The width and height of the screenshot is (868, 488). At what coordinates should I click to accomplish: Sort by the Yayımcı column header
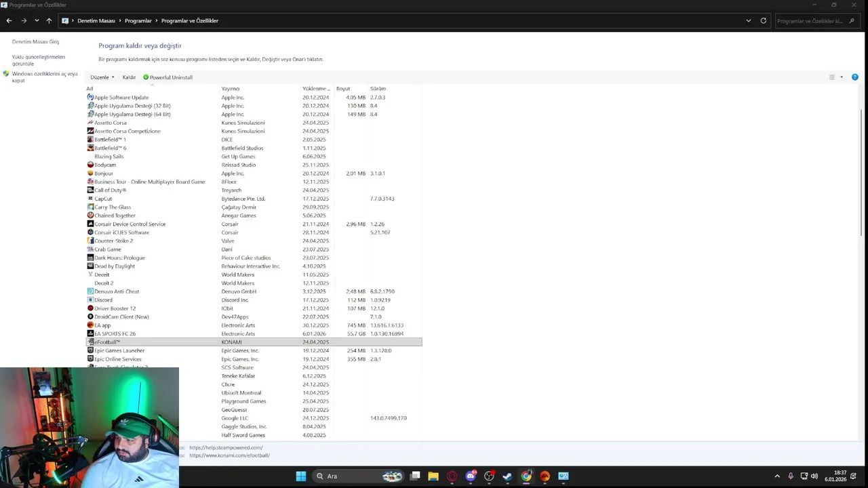click(x=261, y=89)
